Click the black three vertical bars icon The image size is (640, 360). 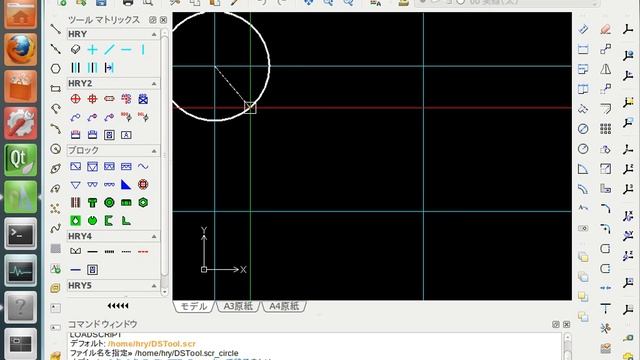76,67
